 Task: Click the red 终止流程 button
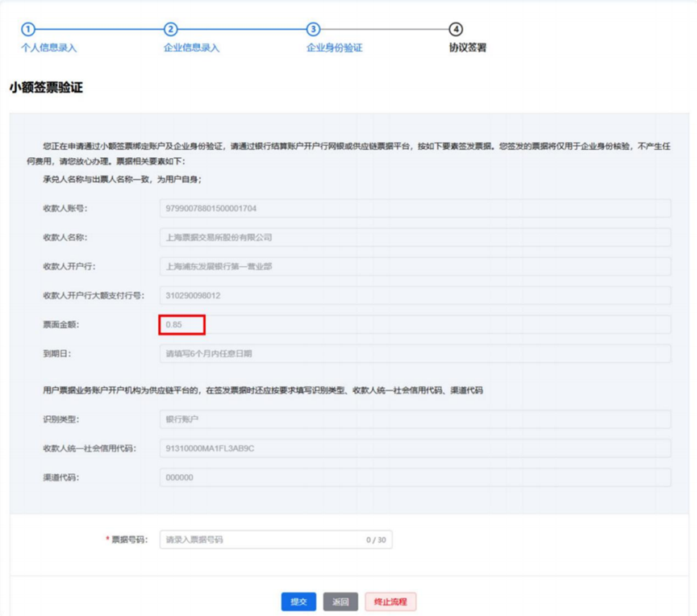click(x=390, y=601)
